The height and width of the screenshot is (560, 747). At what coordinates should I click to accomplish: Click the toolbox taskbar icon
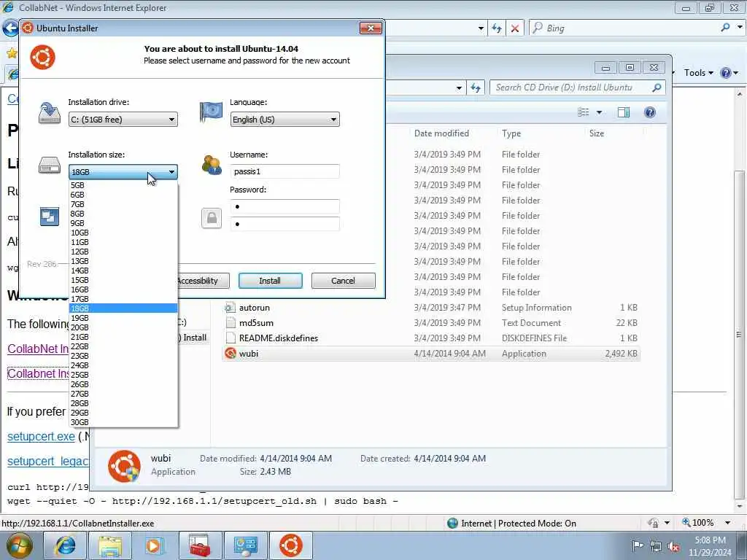200,545
